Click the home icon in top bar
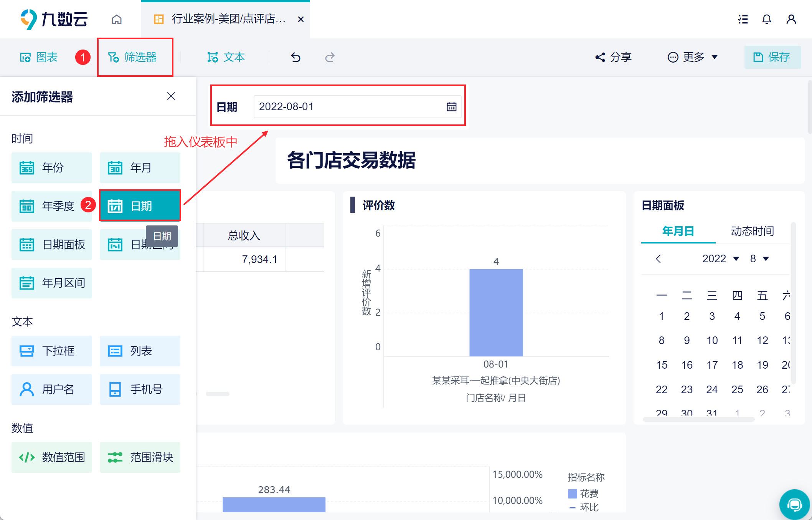812x520 pixels. click(x=117, y=19)
